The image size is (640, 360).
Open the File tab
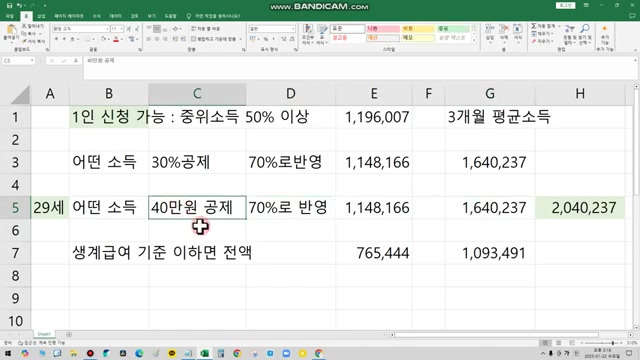[x=10, y=16]
